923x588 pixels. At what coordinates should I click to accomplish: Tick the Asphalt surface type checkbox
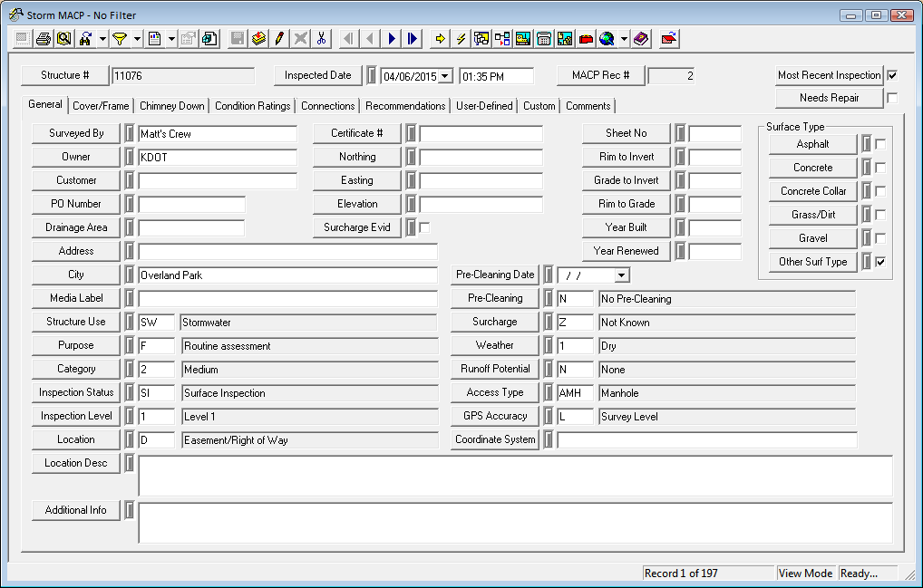(x=880, y=144)
